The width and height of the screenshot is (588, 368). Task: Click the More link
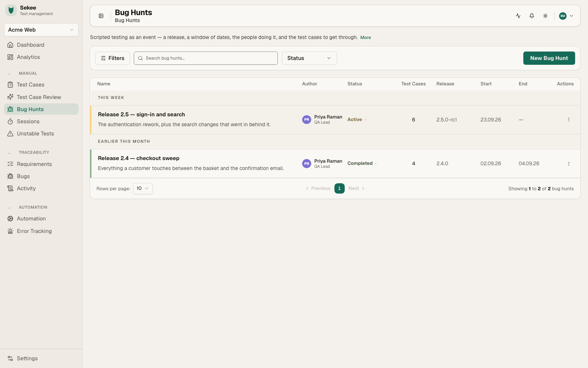tap(365, 38)
